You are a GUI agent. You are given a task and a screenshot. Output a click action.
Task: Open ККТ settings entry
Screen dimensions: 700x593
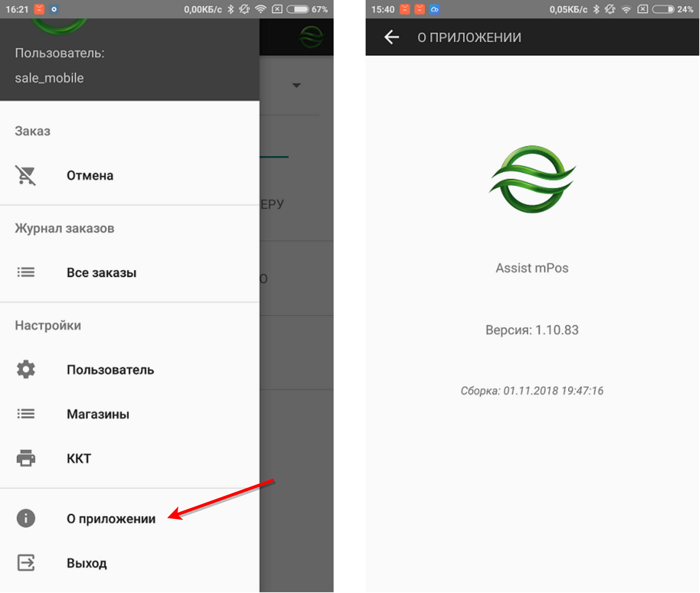click(79, 458)
